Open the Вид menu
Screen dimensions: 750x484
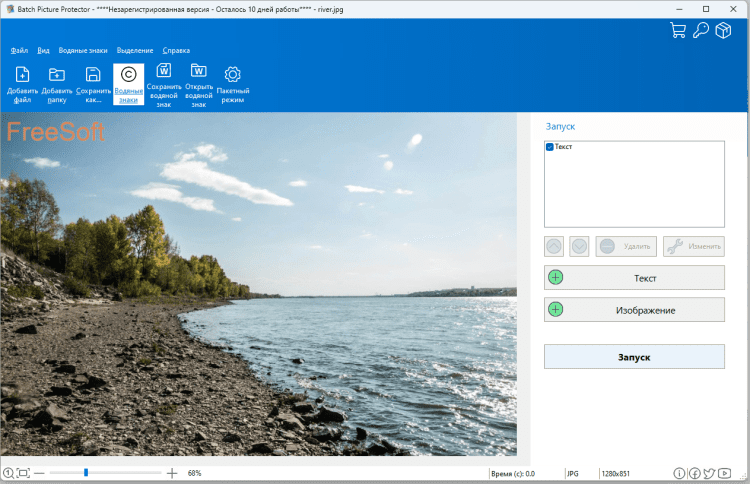pyautogui.click(x=43, y=50)
